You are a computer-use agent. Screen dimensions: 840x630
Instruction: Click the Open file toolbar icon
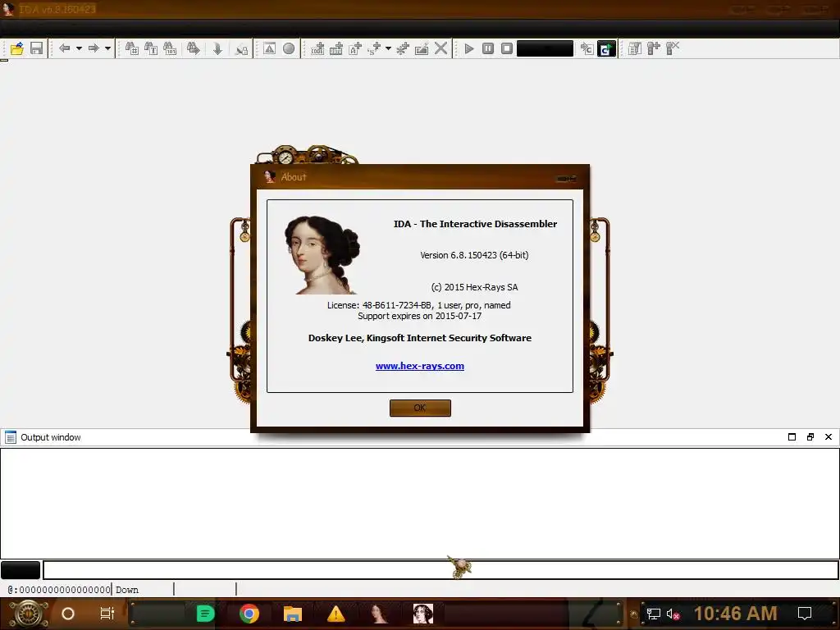(16, 48)
